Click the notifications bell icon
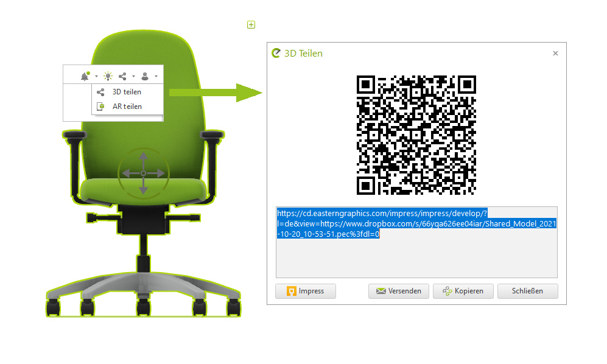607x364 pixels. pos(85,76)
